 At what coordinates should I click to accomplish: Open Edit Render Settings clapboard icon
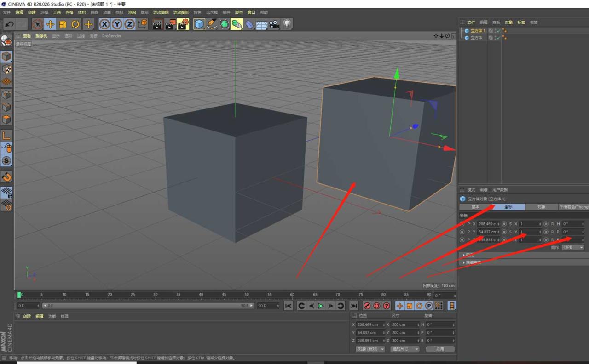(x=181, y=24)
